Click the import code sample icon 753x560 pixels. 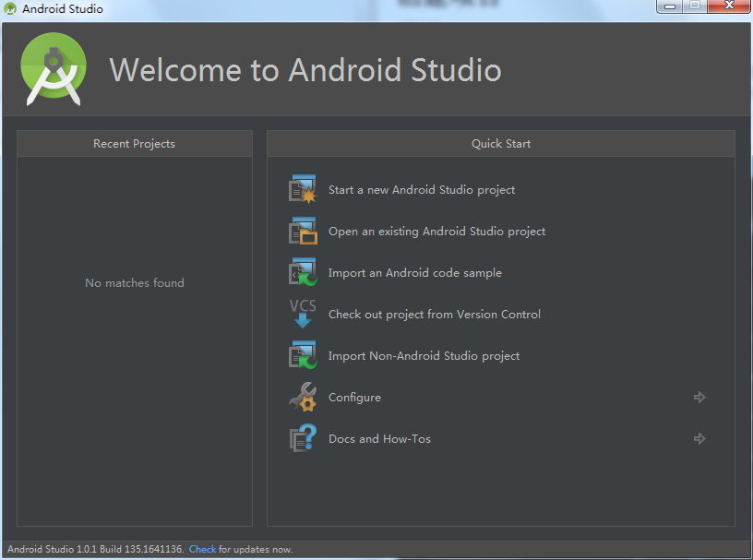pos(303,272)
